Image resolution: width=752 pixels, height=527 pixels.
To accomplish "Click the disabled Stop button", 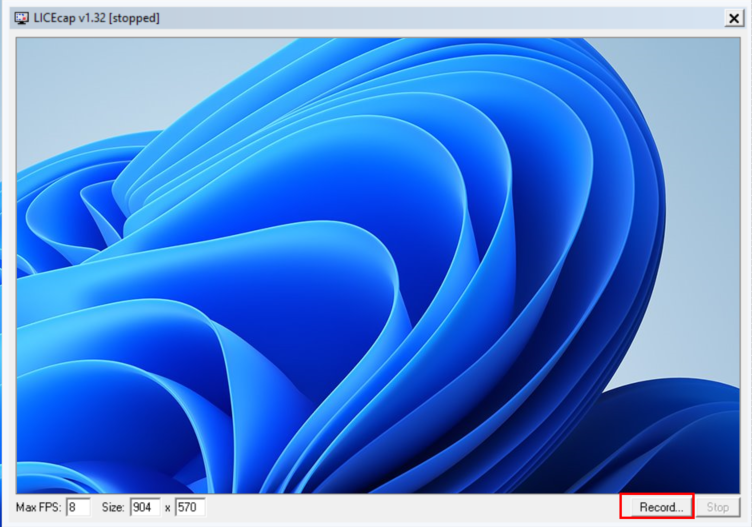I will pyautogui.click(x=717, y=507).
